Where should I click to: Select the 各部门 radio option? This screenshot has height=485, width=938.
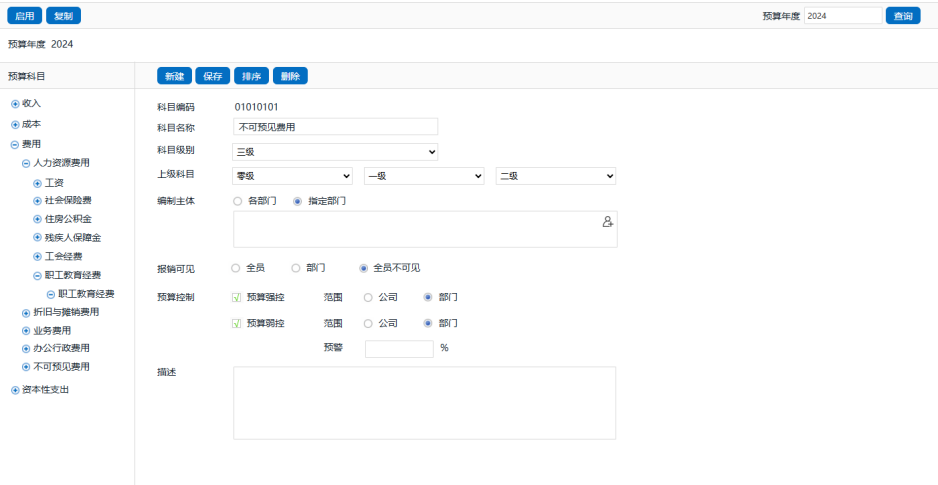tap(237, 201)
